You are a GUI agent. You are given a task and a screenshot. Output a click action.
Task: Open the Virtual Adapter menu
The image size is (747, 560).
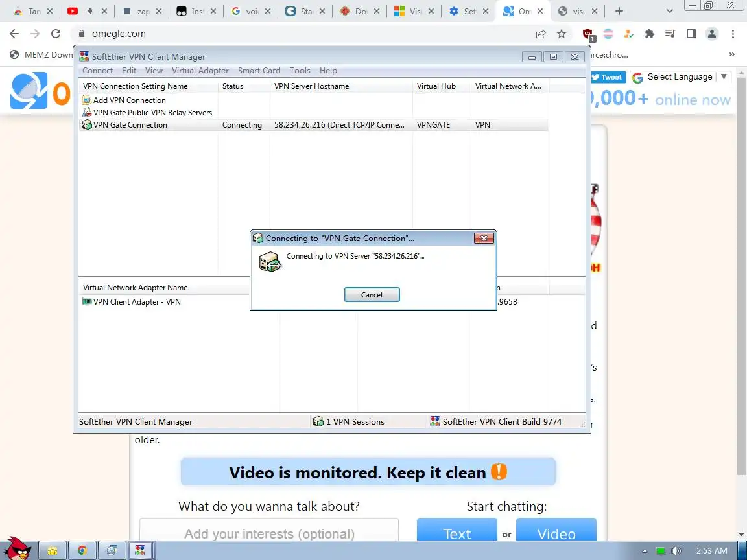click(x=200, y=71)
